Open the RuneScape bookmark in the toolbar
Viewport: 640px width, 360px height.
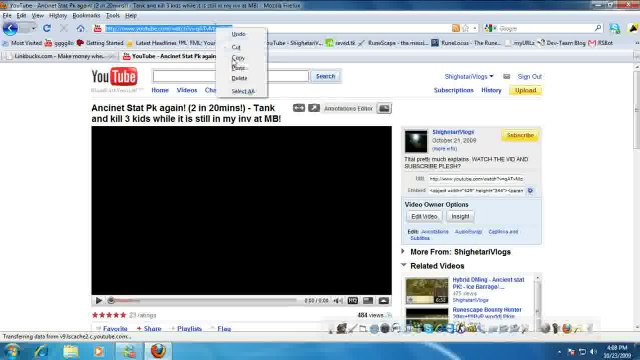393,43
